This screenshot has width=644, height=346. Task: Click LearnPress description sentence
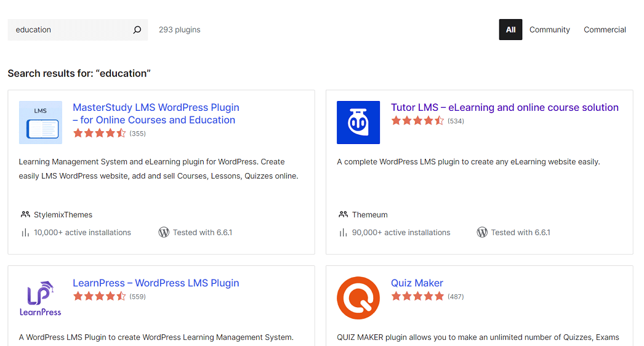[156, 337]
